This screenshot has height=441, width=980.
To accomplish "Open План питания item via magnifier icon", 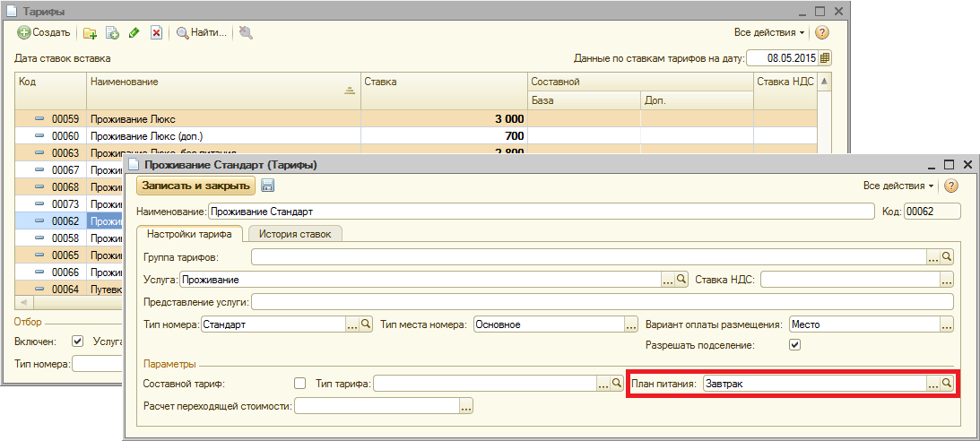I will [947, 384].
